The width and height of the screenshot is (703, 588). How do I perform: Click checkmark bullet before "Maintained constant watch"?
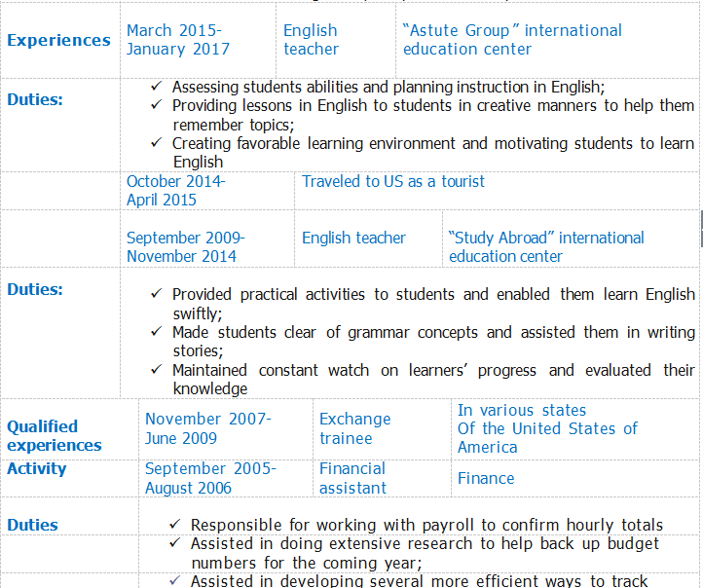(x=157, y=370)
